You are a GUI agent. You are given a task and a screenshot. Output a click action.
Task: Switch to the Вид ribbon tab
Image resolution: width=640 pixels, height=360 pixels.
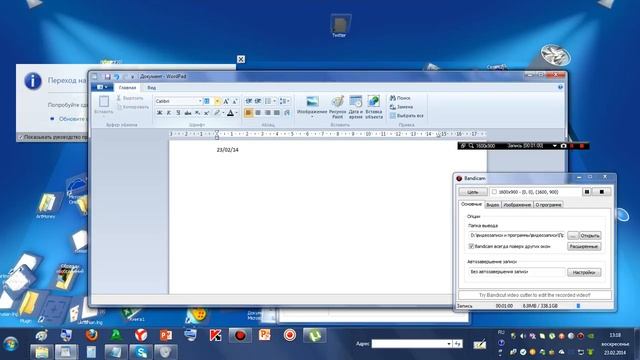click(x=151, y=87)
